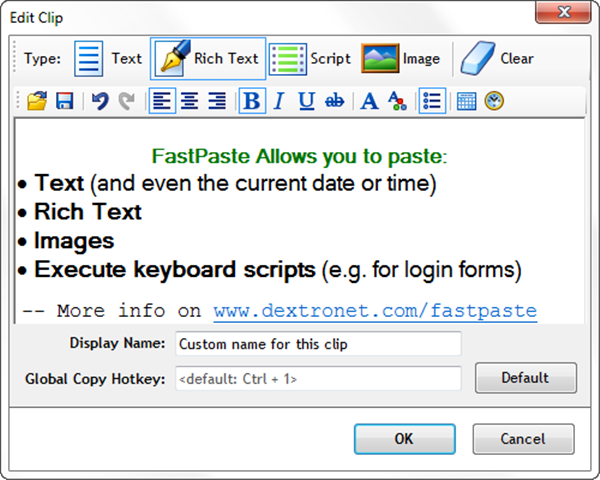This screenshot has width=600, height=480.
Task: Click the green FastPaste heading text
Action: coord(300,156)
